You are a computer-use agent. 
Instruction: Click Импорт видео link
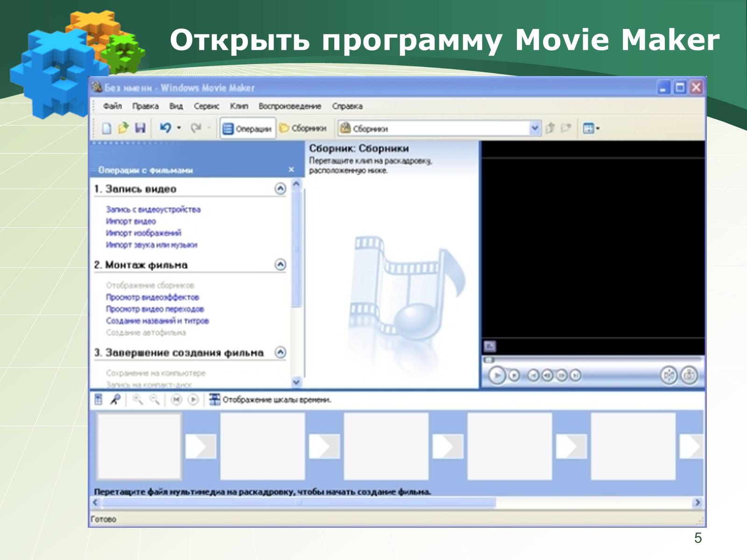(x=131, y=221)
